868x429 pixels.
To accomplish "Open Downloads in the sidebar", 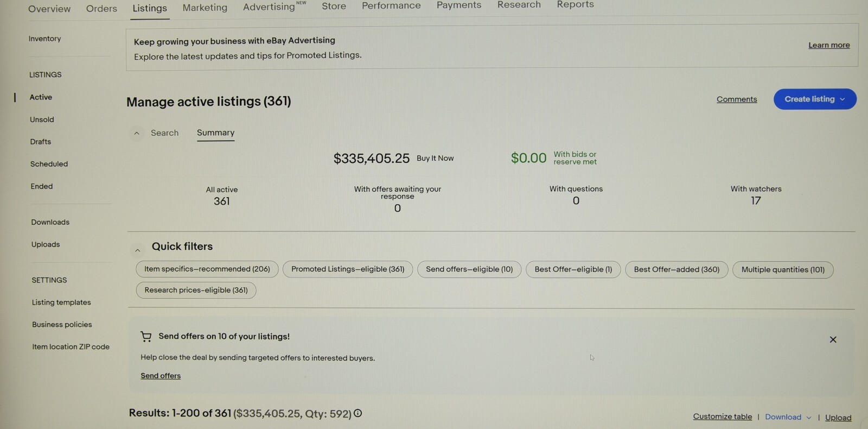I will 50,222.
